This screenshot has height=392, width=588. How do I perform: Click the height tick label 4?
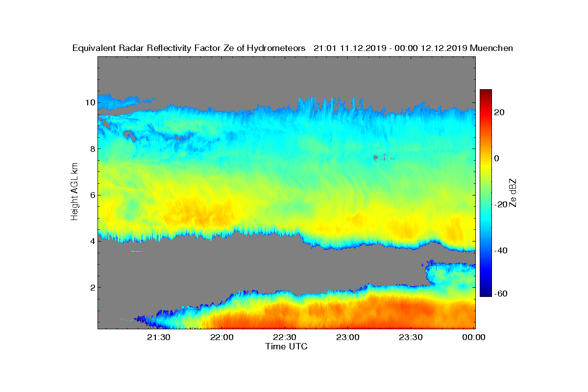coord(92,241)
